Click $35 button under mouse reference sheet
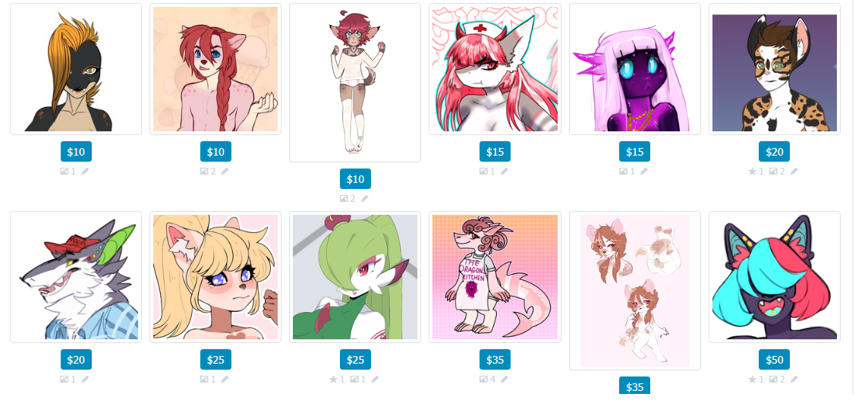This screenshot has height=419, width=868. tap(634, 386)
